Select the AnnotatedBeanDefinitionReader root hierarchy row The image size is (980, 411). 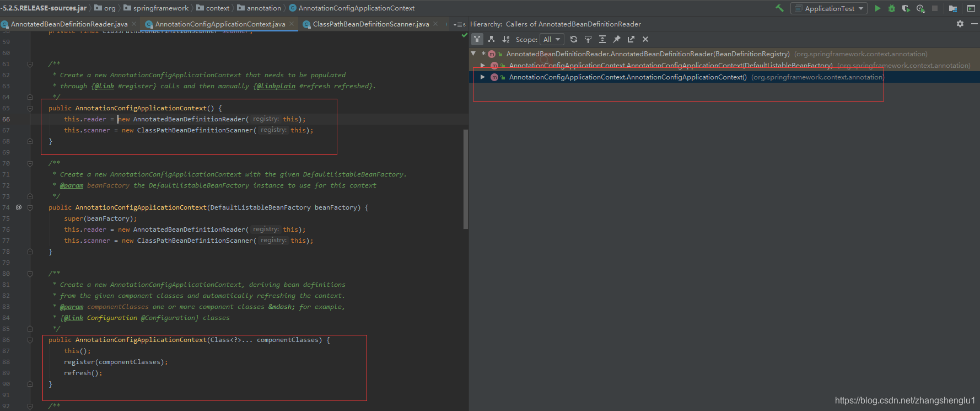tap(725, 54)
